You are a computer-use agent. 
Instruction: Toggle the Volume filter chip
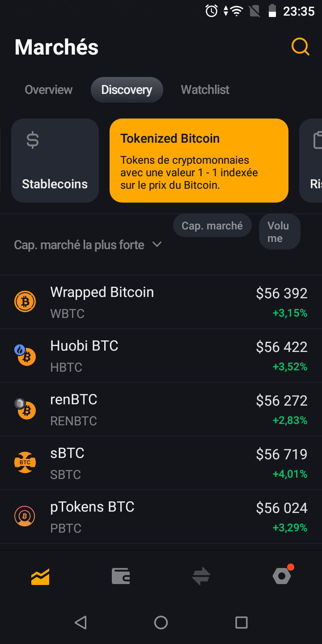pos(279,232)
